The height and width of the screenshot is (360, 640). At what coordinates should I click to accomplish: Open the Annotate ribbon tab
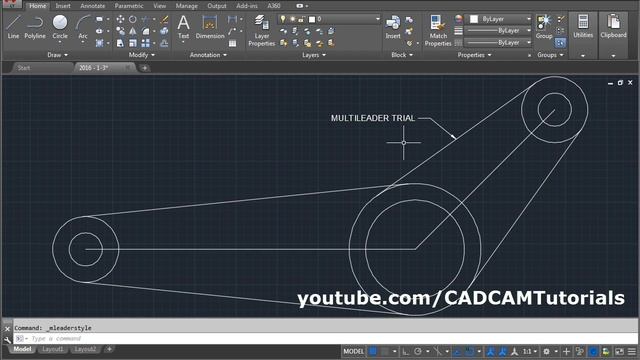93,6
